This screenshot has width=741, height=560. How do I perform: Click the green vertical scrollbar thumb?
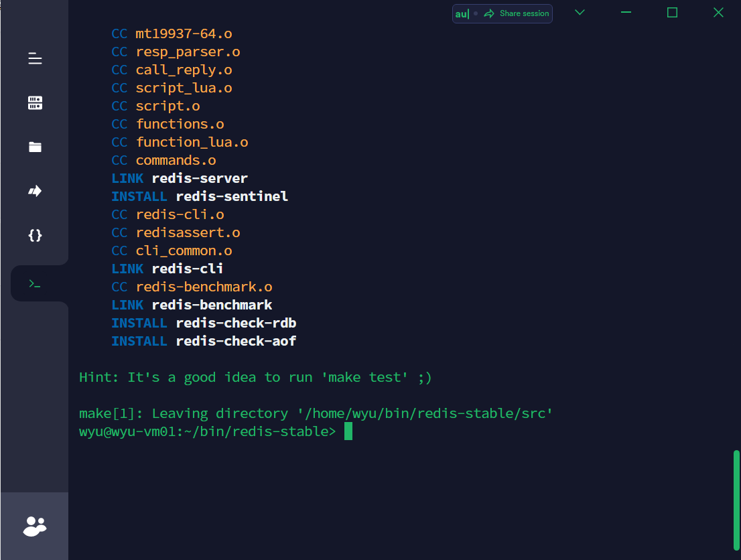[x=736, y=500]
